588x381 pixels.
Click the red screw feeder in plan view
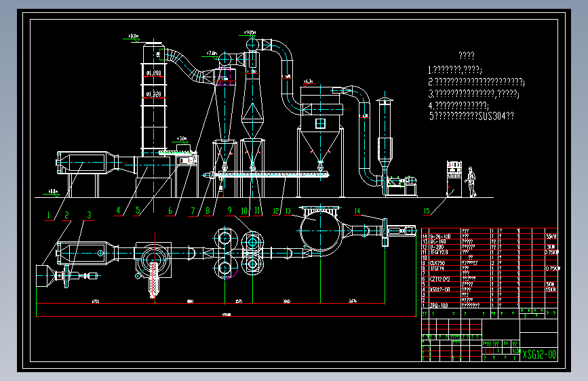click(153, 280)
